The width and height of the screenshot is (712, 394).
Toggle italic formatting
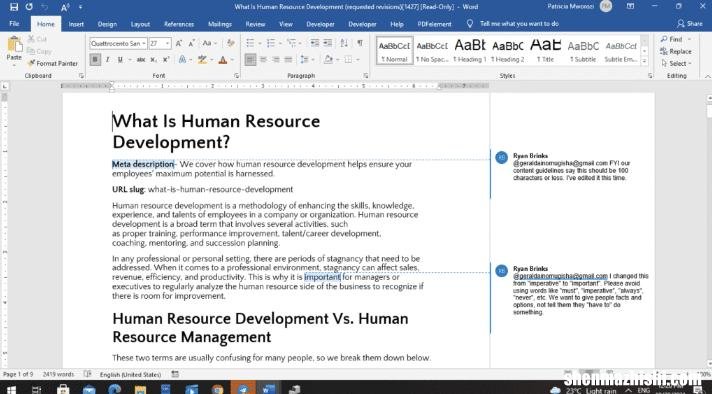point(108,59)
